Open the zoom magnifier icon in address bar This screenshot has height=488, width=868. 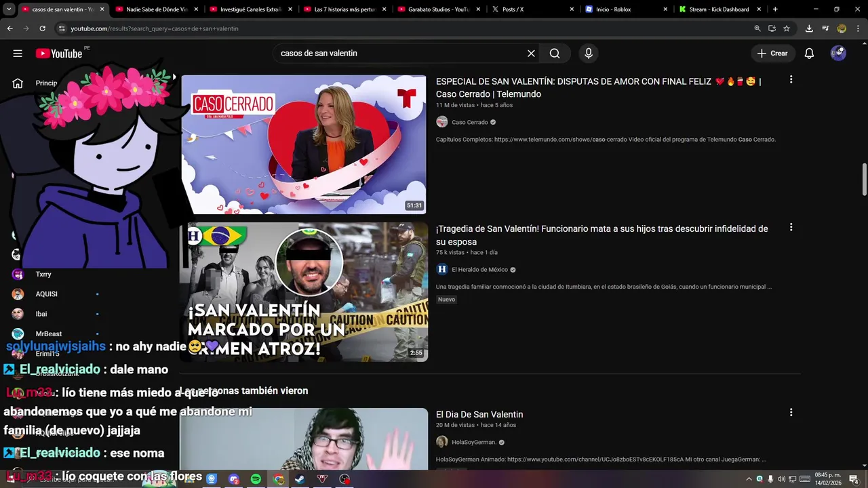pyautogui.click(x=757, y=28)
